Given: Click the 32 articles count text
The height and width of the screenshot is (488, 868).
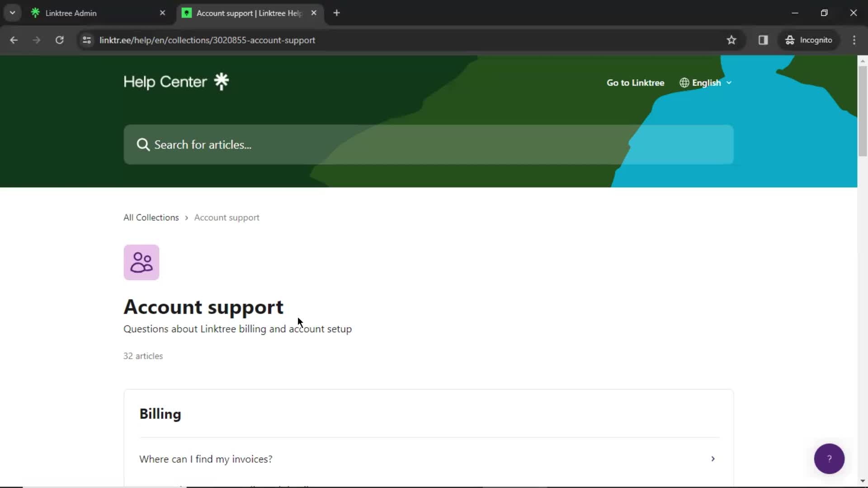Looking at the screenshot, I should coord(143,356).
